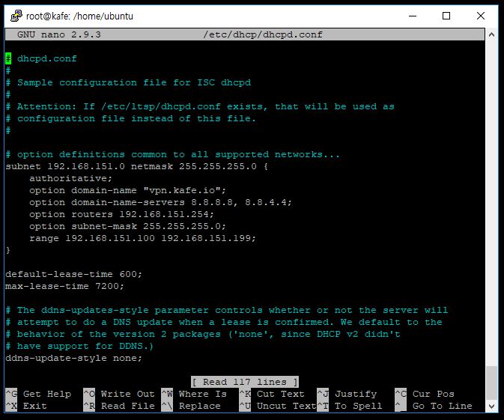Click the ^K Cut Text shortcut

point(272,394)
